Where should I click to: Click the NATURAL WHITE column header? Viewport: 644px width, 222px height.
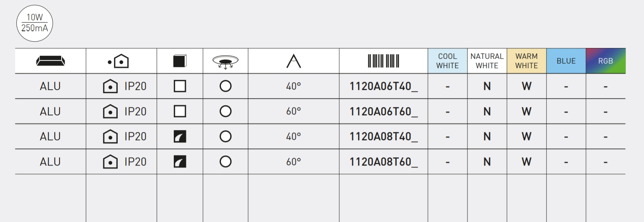click(x=487, y=61)
